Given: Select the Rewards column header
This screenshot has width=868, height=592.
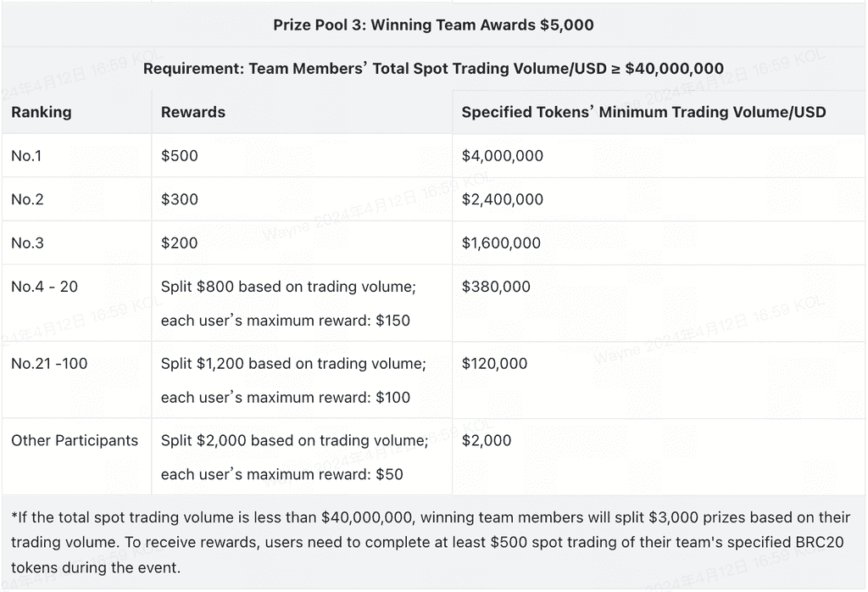Looking at the screenshot, I should tap(193, 112).
